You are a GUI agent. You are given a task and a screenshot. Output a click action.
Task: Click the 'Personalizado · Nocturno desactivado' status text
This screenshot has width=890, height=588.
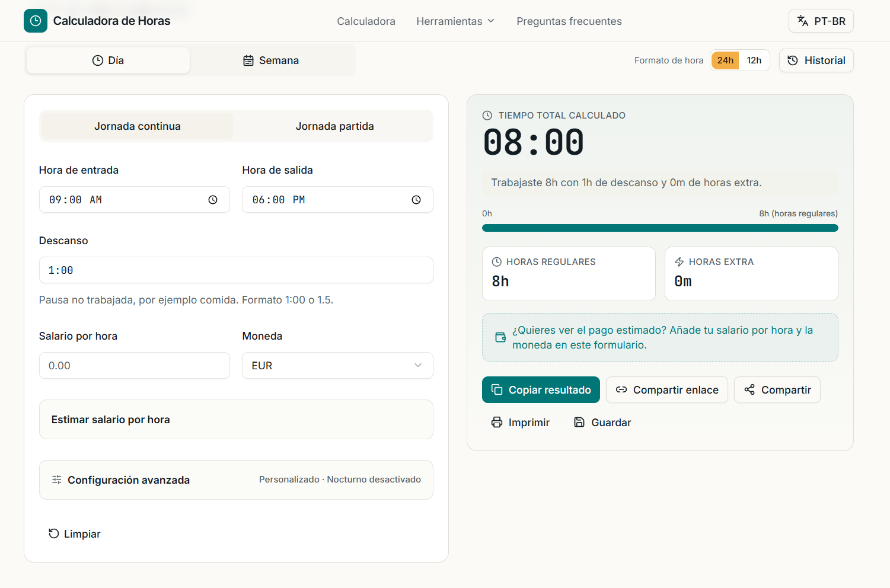[x=340, y=480]
